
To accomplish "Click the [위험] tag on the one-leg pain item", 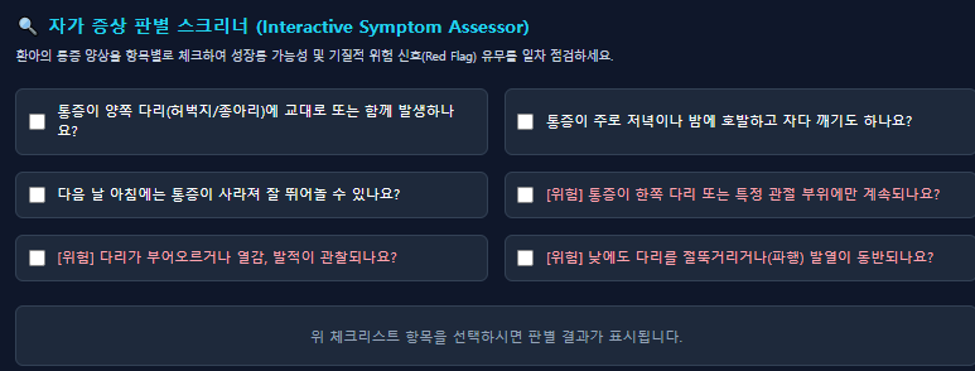I will (x=563, y=195).
